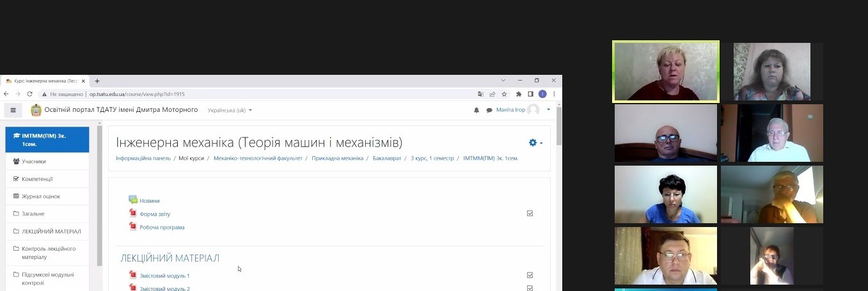Open the extensions puzzle icon
The image size is (868, 291).
519,94
